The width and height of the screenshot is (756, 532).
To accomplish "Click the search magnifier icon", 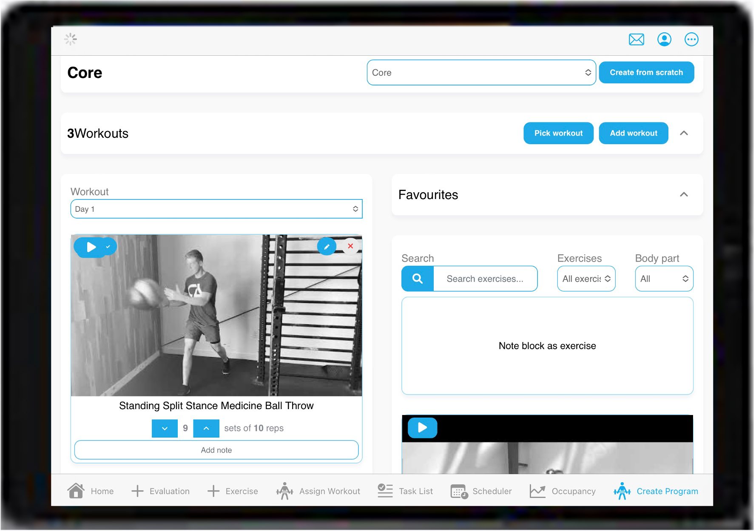I will pos(417,279).
